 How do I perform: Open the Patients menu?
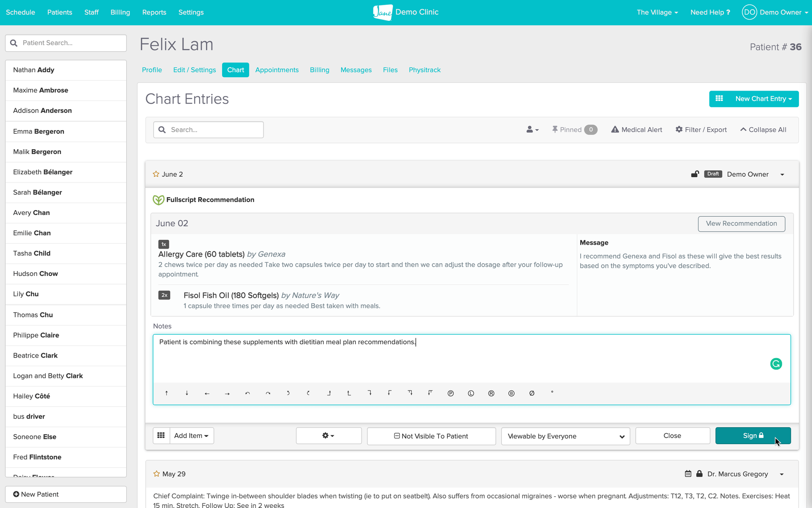click(x=60, y=12)
